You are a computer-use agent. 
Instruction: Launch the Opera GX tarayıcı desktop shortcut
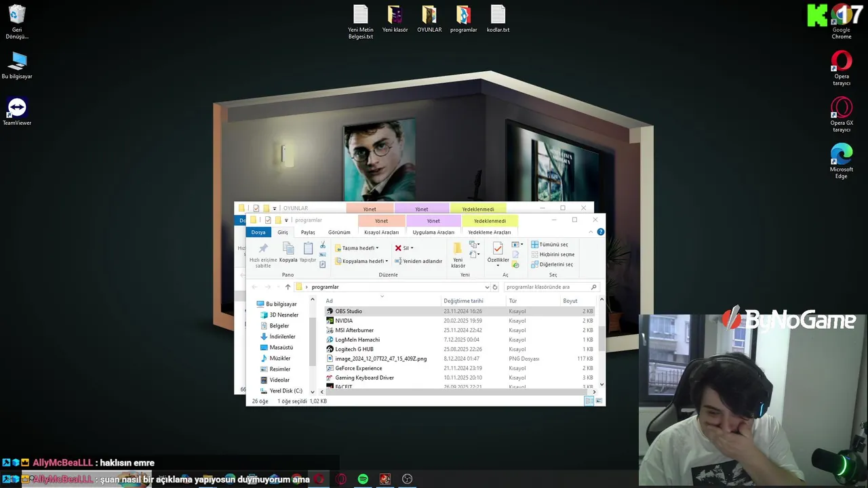click(842, 115)
